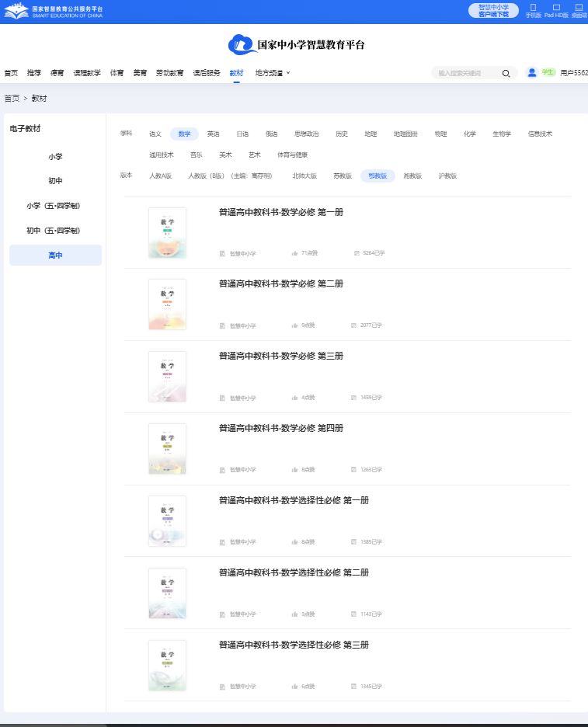Select the 物理 subject filter
The image size is (588, 727).
440,134
